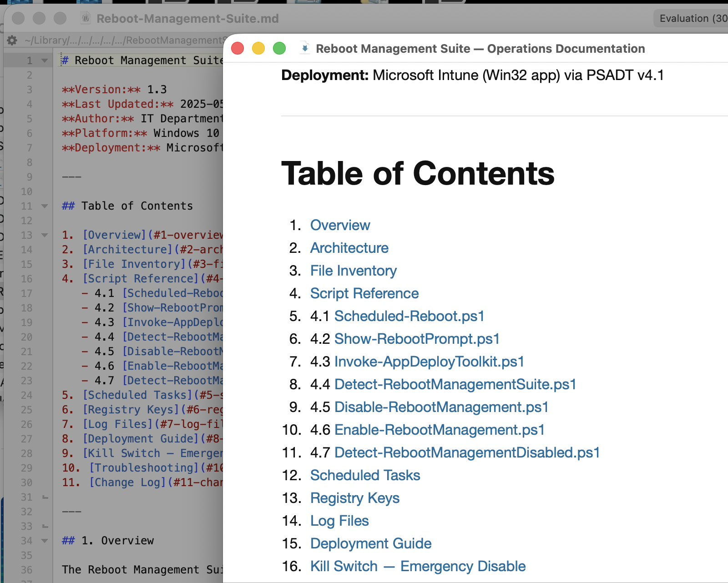728x583 pixels.
Task: Click the preview window's document proxy icon
Action: coord(305,48)
